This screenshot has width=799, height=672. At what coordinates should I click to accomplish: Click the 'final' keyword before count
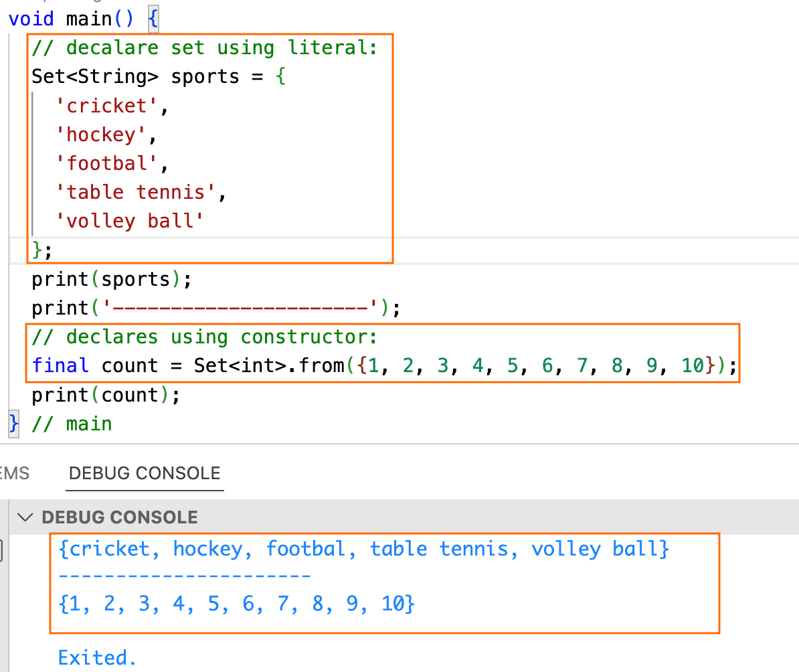pyautogui.click(x=60, y=365)
